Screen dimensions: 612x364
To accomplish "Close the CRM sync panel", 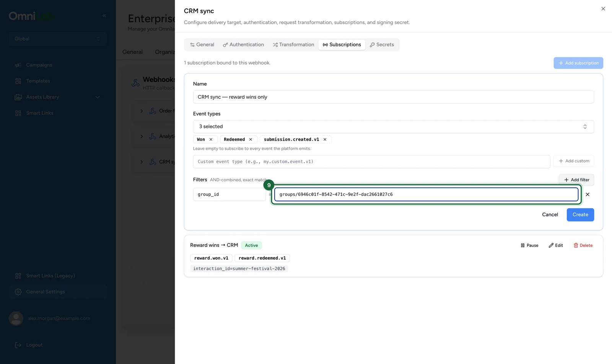I will click(603, 9).
